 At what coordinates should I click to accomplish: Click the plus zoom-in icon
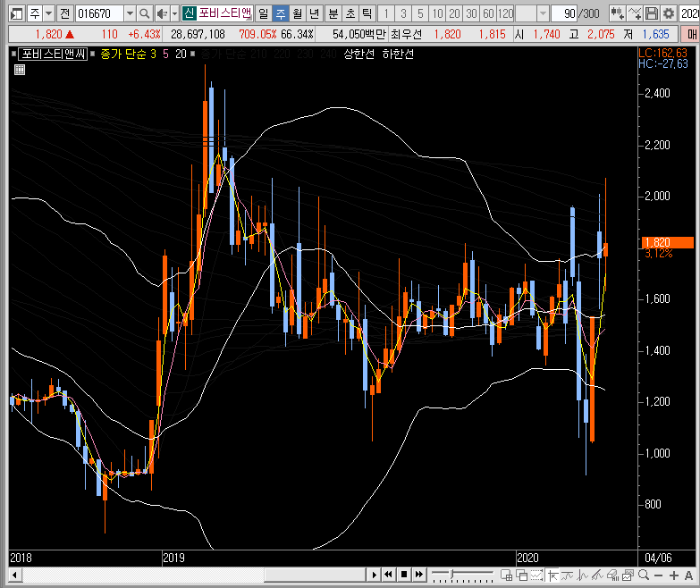tap(674, 575)
